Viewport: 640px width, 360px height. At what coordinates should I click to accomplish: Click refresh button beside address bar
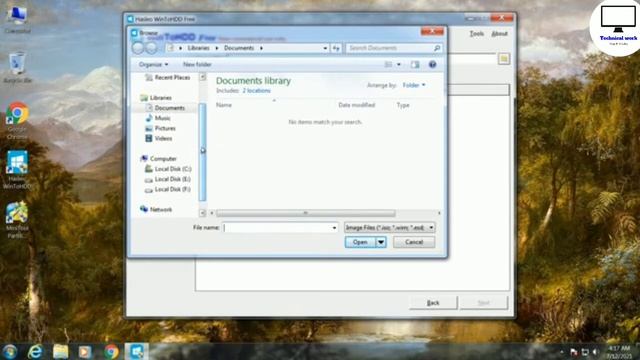336,48
